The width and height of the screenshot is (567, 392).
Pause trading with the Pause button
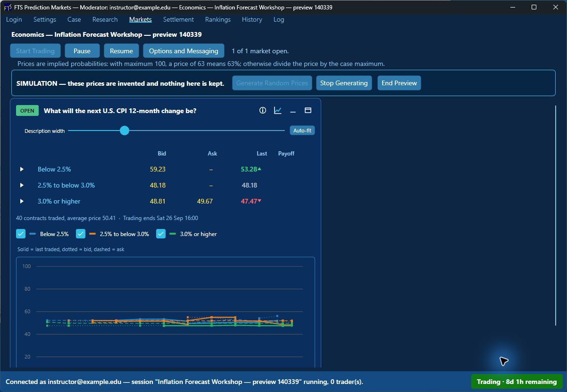(x=82, y=51)
